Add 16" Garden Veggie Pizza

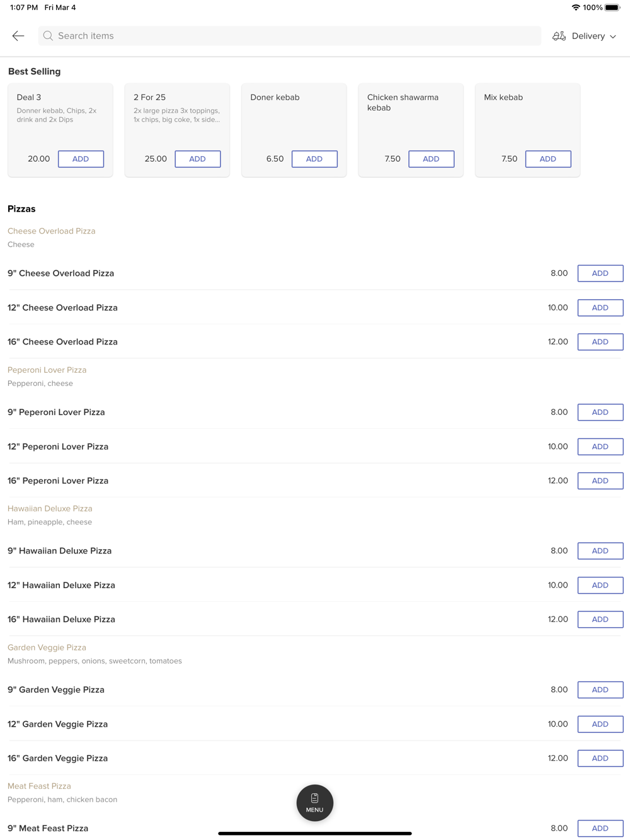tap(600, 758)
